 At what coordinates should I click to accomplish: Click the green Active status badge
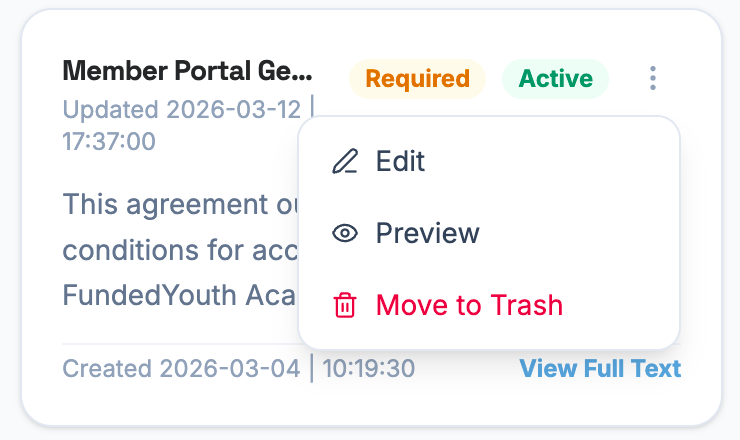coord(555,78)
